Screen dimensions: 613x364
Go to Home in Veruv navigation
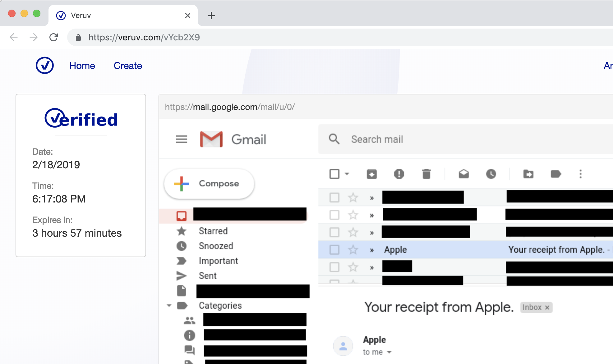[x=82, y=66]
